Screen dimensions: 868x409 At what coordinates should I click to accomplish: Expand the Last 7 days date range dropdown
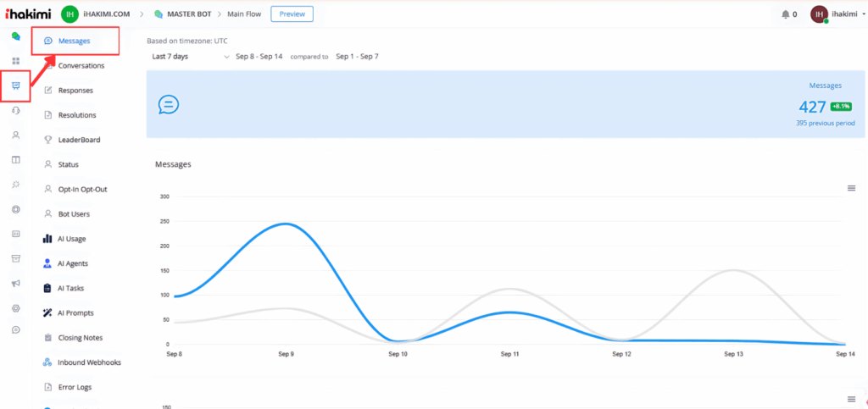pos(190,57)
